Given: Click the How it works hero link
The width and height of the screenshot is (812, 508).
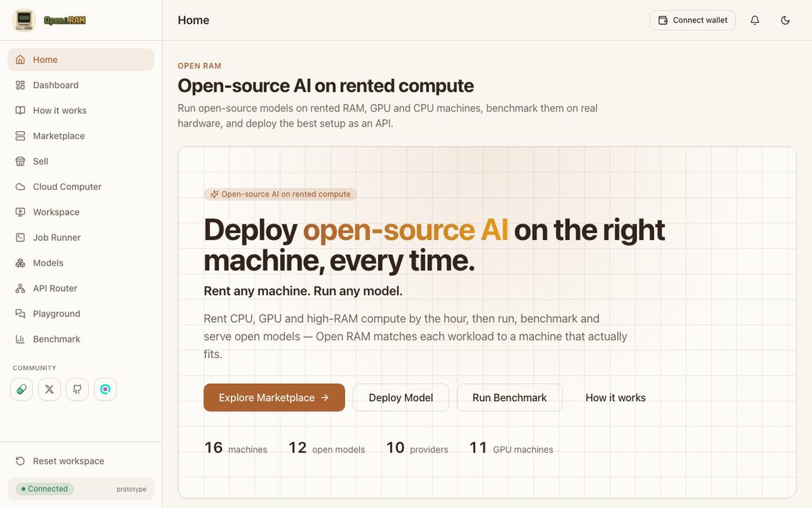Looking at the screenshot, I should pyautogui.click(x=615, y=398).
